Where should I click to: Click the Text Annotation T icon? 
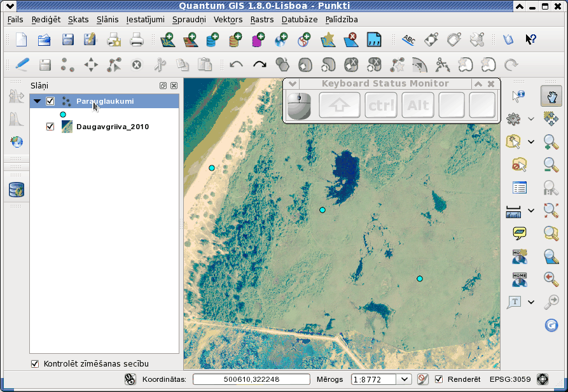[x=514, y=302]
